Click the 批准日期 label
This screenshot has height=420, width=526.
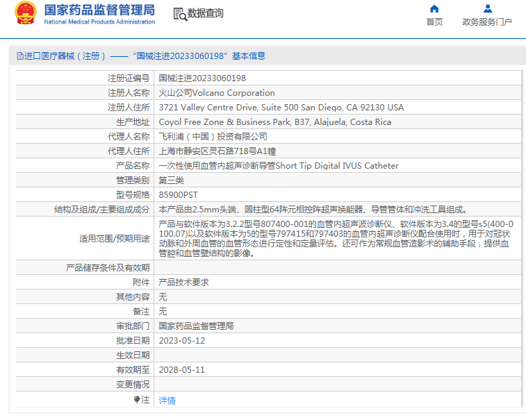tap(133, 341)
